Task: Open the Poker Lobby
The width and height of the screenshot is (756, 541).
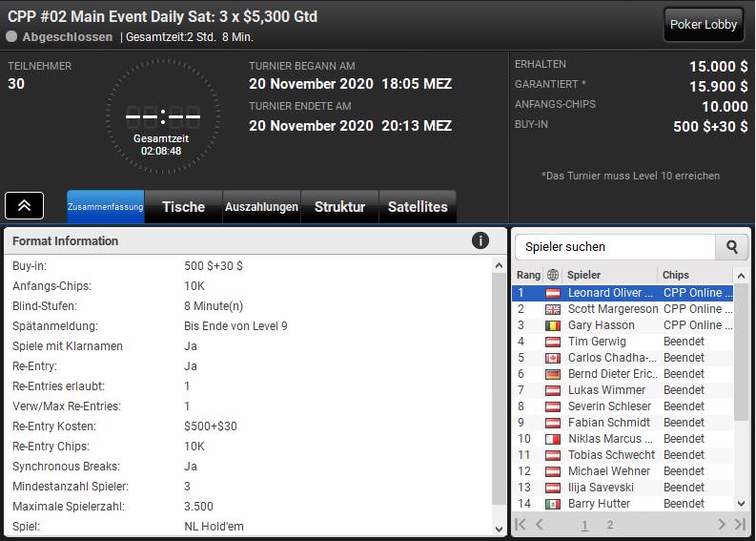Action: pos(704,24)
